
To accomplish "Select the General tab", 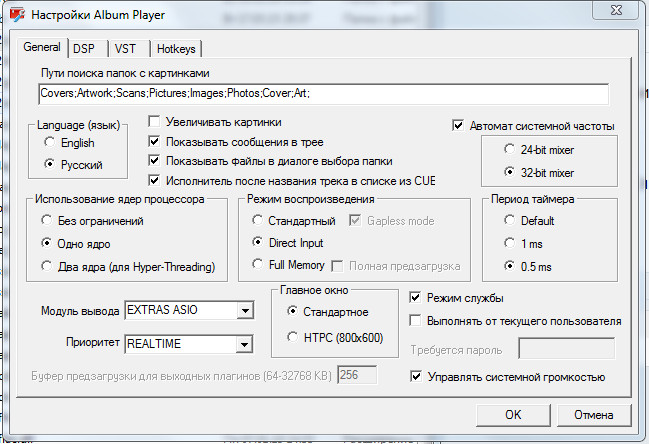I will (42, 47).
